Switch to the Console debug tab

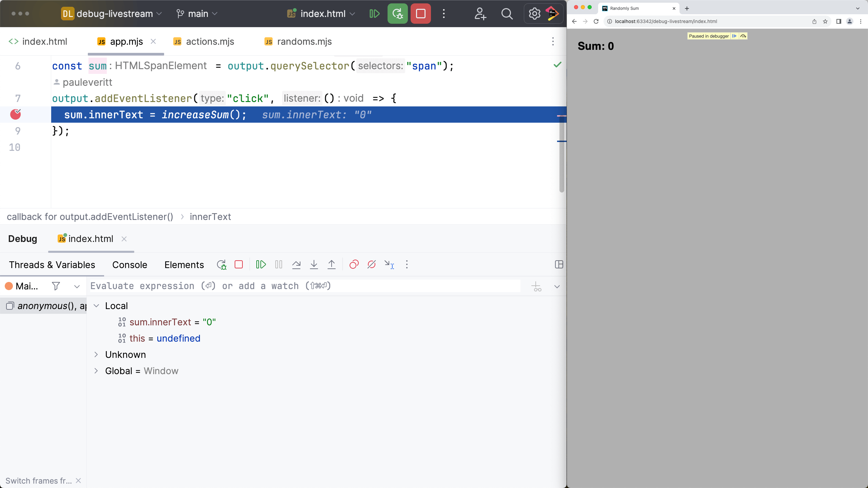click(x=130, y=265)
